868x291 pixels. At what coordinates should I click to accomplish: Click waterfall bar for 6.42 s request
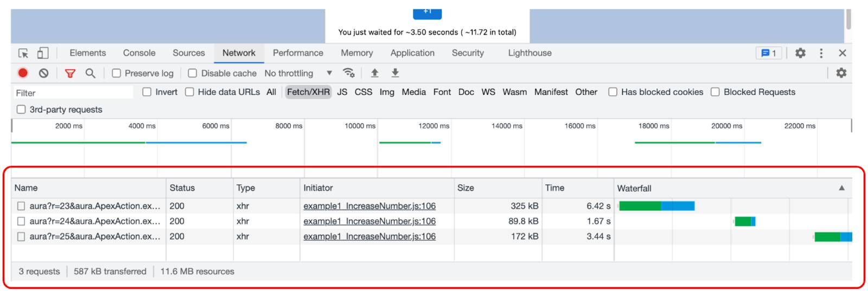click(656, 206)
